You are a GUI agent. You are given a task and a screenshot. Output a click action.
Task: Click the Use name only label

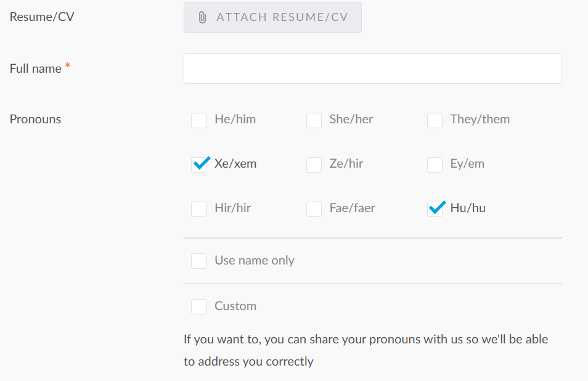point(255,260)
